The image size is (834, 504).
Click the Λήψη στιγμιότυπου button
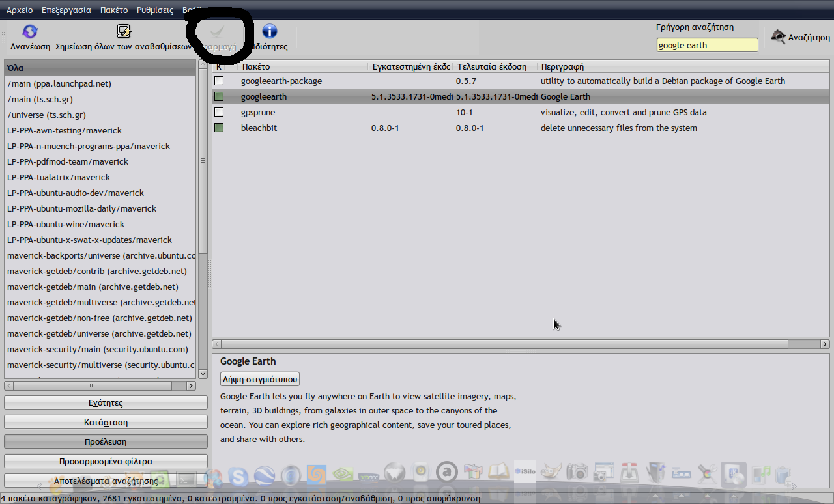click(260, 379)
